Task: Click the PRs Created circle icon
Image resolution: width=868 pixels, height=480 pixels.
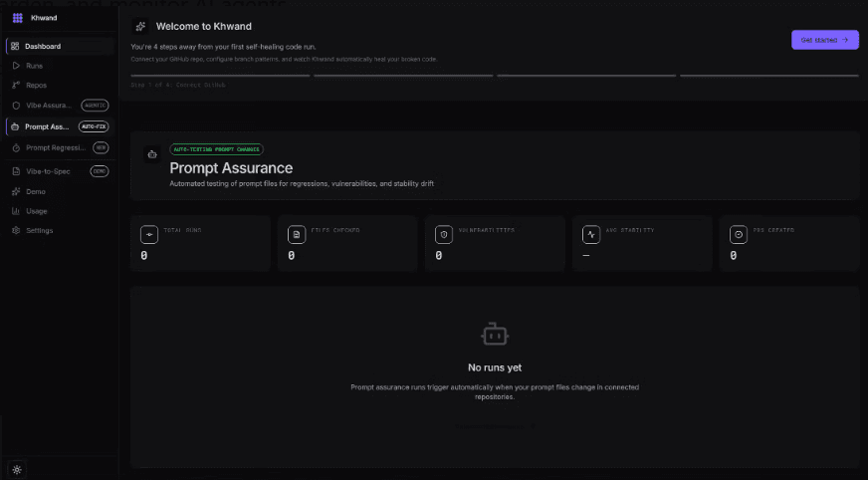Action: (x=738, y=234)
